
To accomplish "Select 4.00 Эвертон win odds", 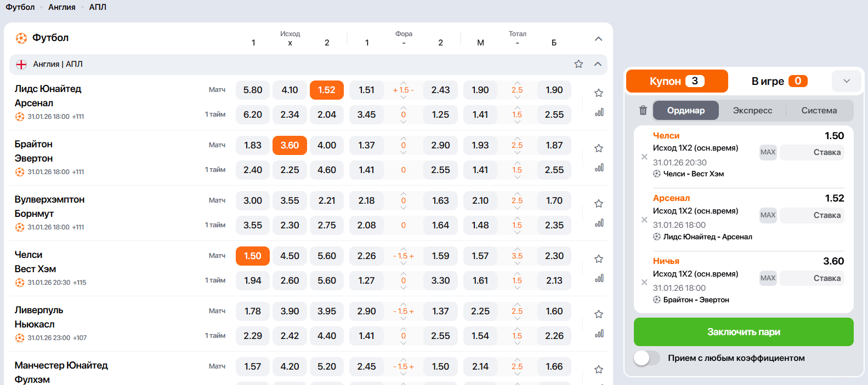I will [327, 145].
